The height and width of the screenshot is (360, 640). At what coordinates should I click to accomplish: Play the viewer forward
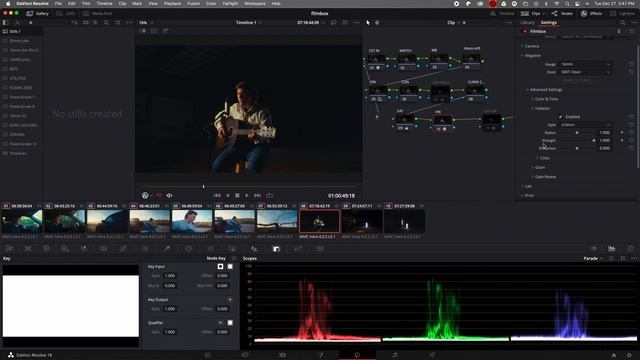247,196
